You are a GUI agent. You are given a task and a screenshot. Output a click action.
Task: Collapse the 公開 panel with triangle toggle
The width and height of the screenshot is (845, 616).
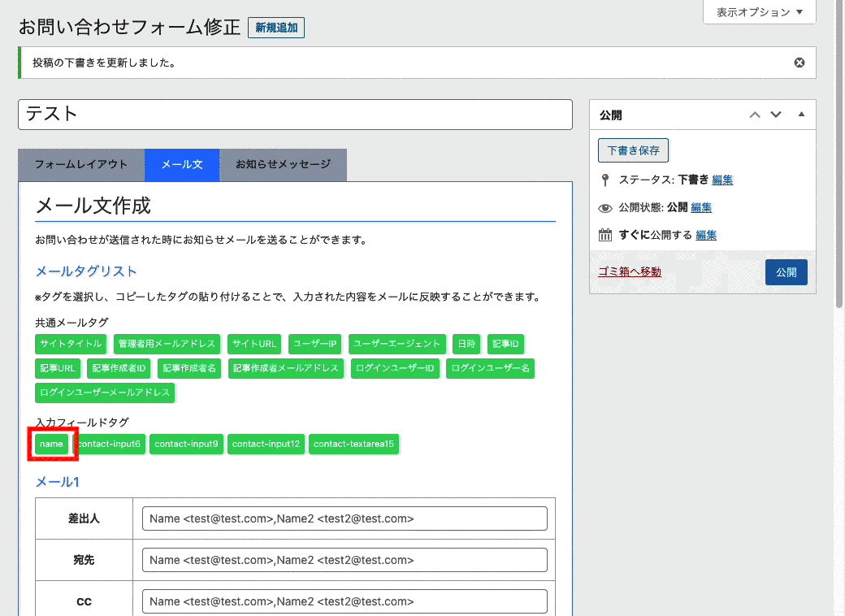tap(801, 115)
